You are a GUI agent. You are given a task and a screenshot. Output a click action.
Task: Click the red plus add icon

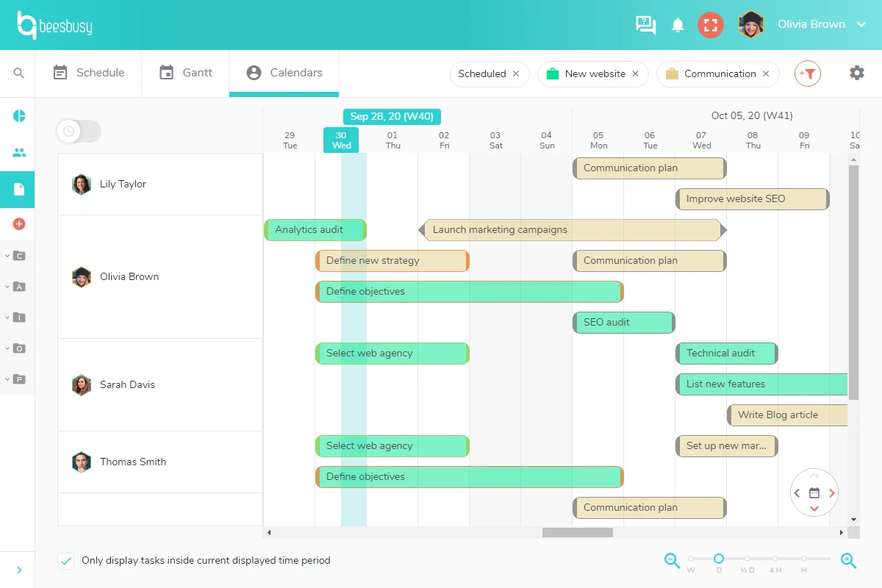pos(19,223)
